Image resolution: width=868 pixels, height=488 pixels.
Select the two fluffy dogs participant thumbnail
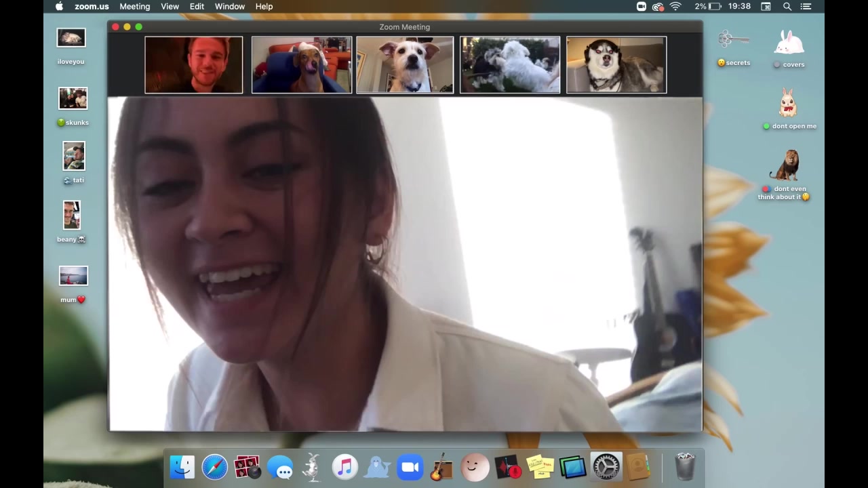click(510, 64)
